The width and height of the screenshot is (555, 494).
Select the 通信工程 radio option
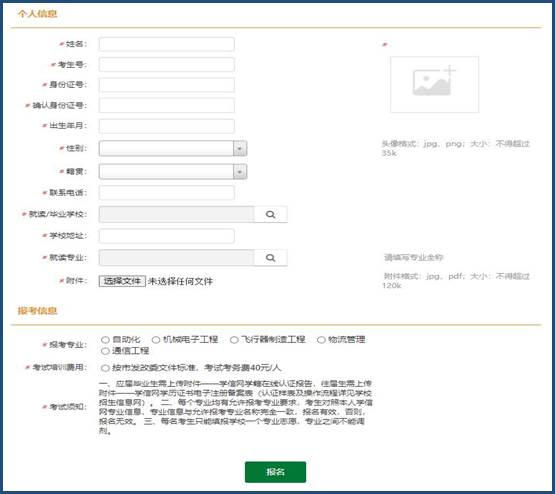[x=105, y=351]
